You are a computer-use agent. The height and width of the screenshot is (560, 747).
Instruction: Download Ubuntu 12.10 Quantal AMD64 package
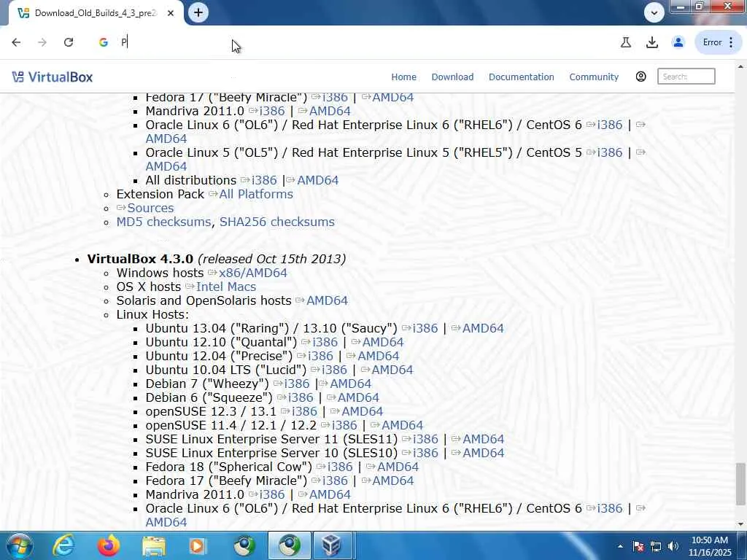coord(382,342)
